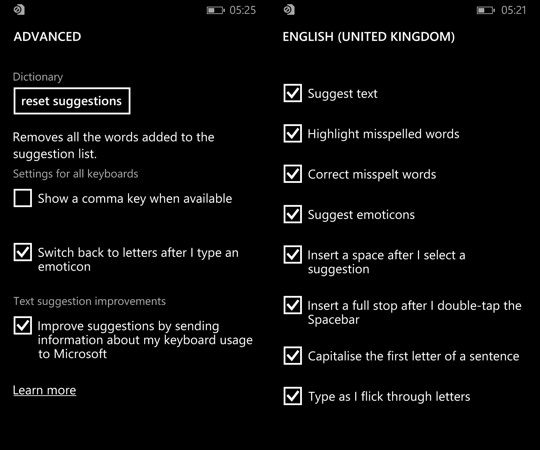Click the reset suggestions button
The image size is (540, 450).
click(72, 101)
